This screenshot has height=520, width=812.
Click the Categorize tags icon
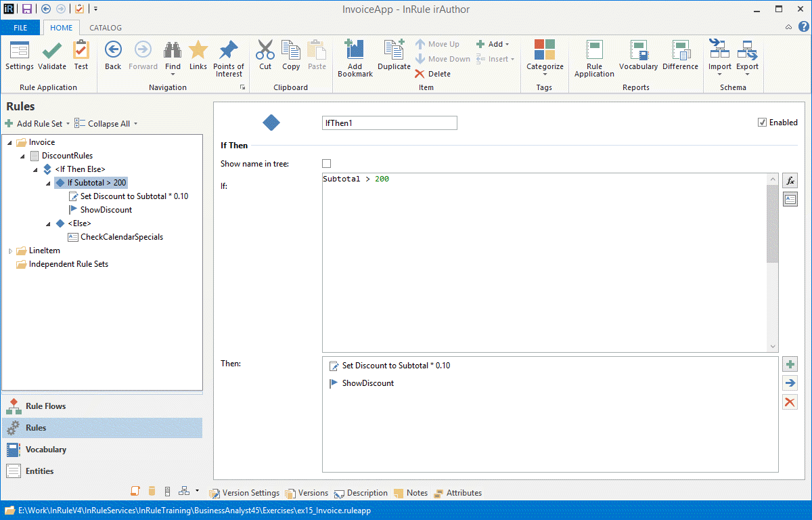pos(545,51)
